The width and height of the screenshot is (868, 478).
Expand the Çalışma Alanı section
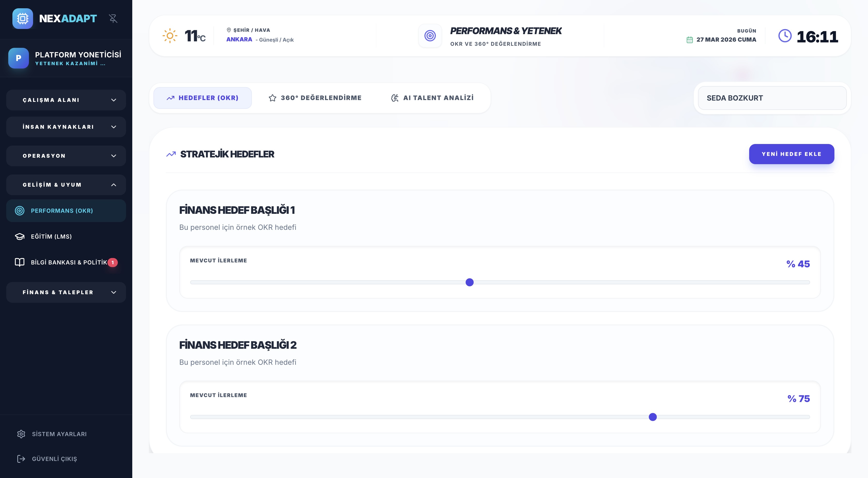[66, 100]
